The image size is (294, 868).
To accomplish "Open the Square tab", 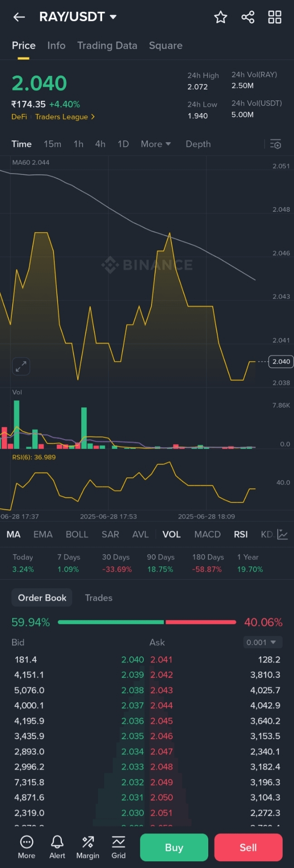I will pyautogui.click(x=166, y=45).
